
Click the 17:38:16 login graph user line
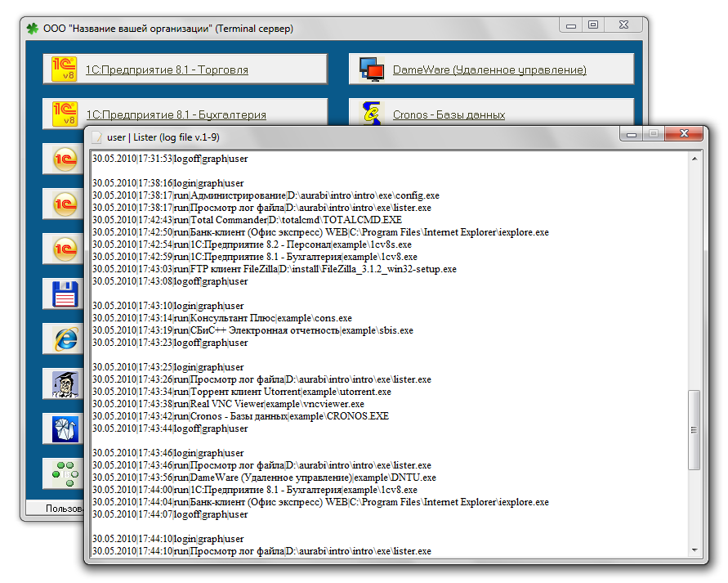click(x=167, y=183)
